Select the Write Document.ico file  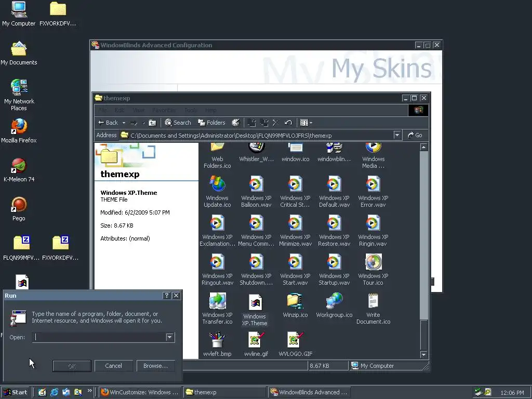(x=373, y=309)
